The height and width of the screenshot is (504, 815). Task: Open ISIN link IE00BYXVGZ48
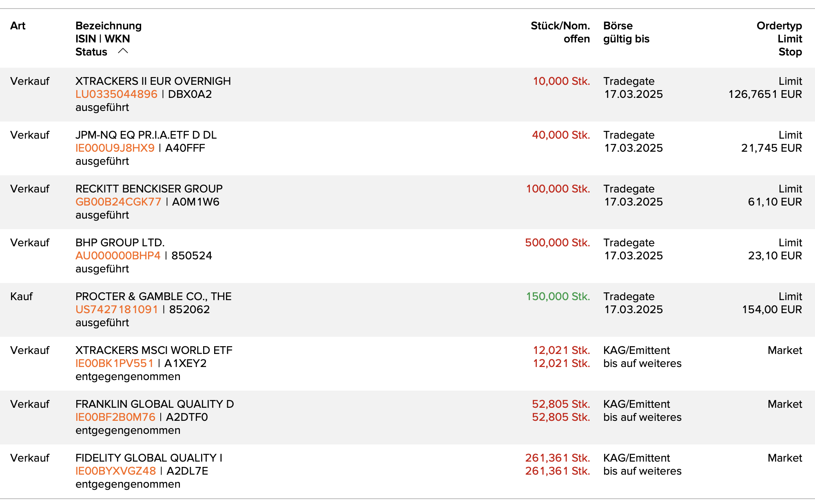point(115,471)
